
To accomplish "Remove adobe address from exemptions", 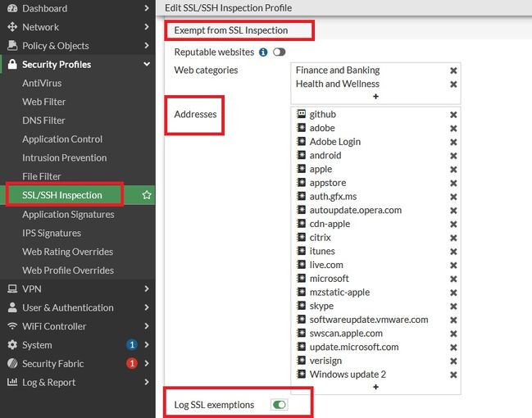I will 453,128.
